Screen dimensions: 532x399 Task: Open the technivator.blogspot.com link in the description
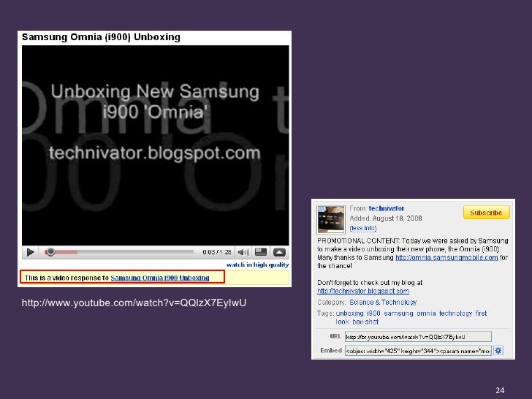(x=363, y=291)
